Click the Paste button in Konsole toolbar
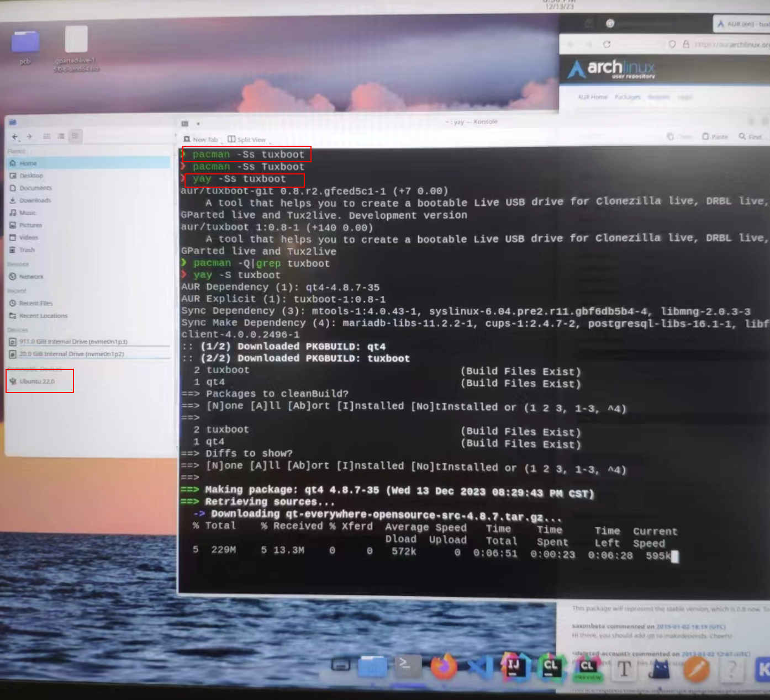The height and width of the screenshot is (700, 770). coord(715,136)
